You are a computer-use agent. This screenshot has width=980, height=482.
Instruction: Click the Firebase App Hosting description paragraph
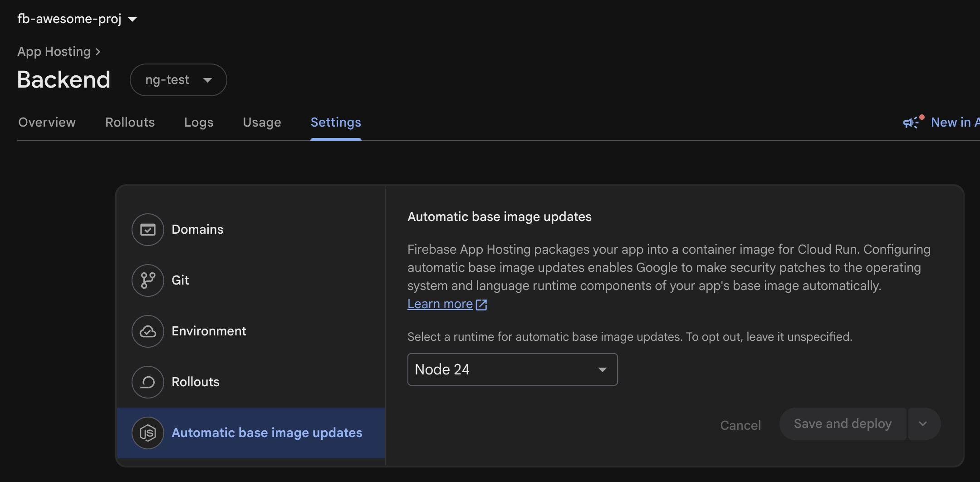[669, 268]
